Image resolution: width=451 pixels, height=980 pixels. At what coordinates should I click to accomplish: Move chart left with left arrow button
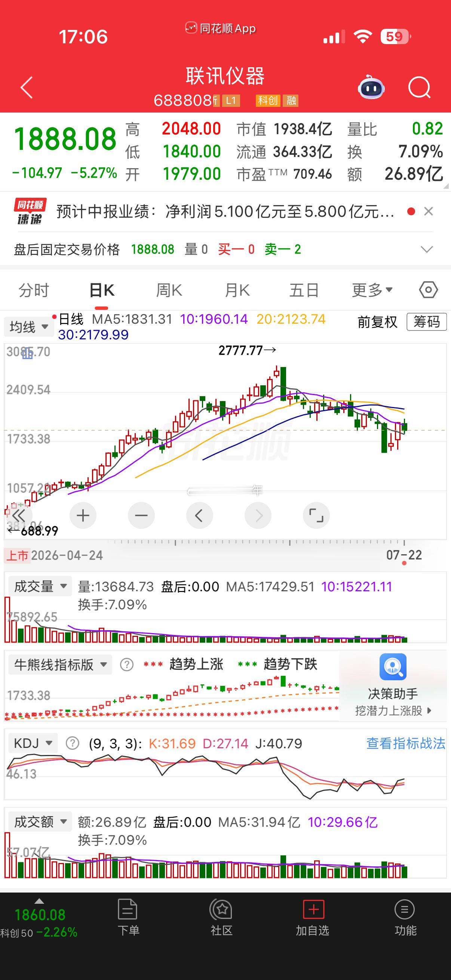[x=199, y=515]
